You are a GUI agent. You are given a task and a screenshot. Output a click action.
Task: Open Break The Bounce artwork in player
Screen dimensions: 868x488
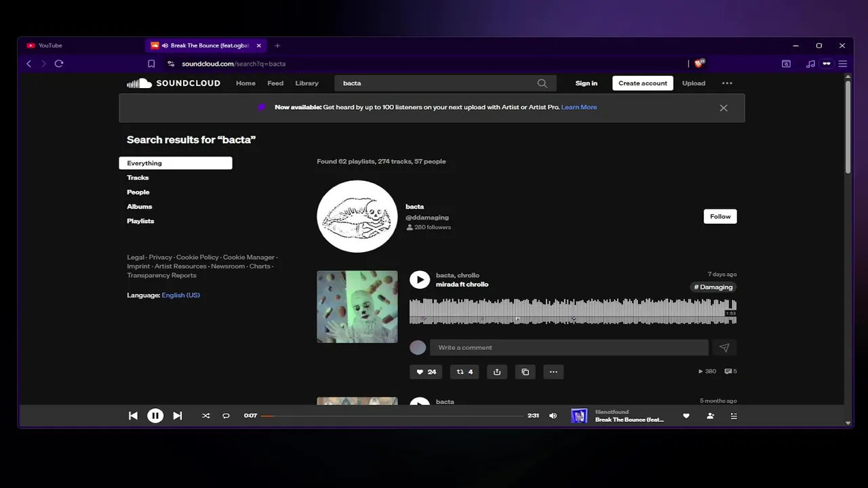click(x=579, y=415)
